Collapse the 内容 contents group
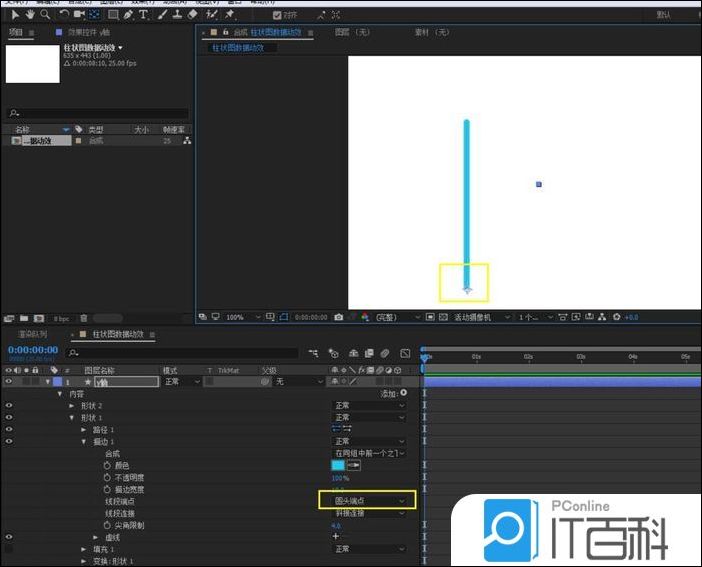 click(59, 394)
